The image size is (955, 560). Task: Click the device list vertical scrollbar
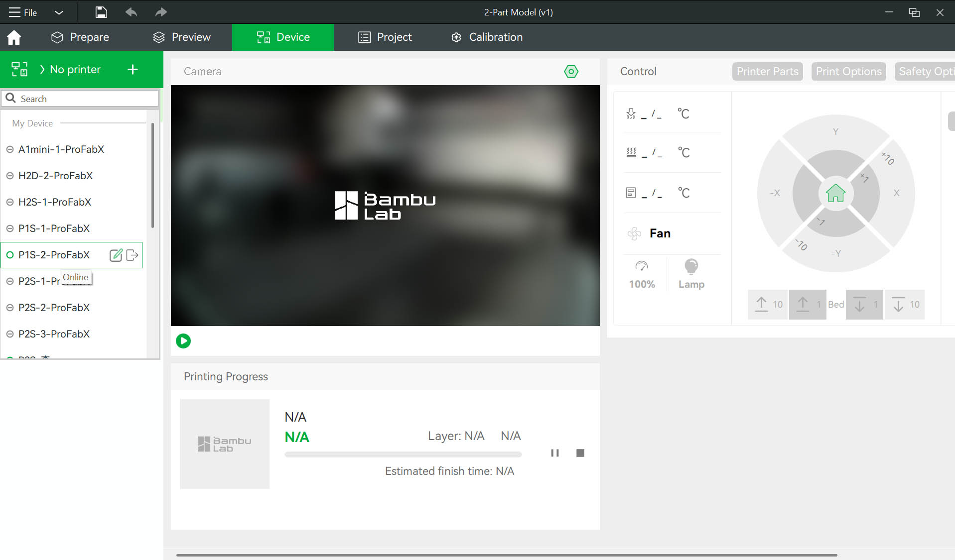pyautogui.click(x=152, y=176)
